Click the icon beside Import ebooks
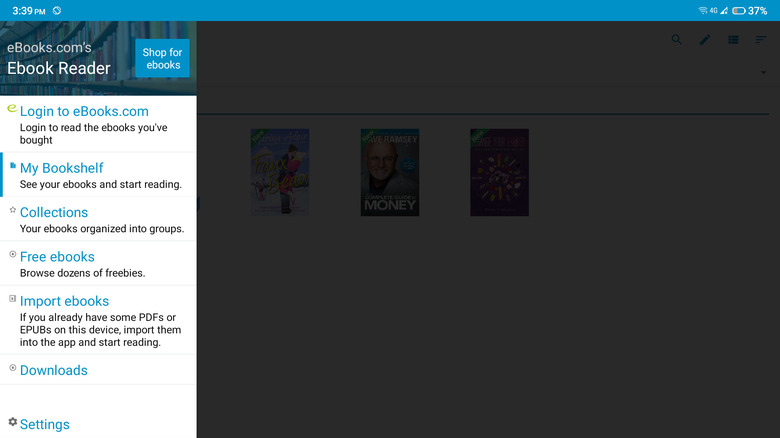Viewport: 780px width, 438px height. click(x=12, y=298)
